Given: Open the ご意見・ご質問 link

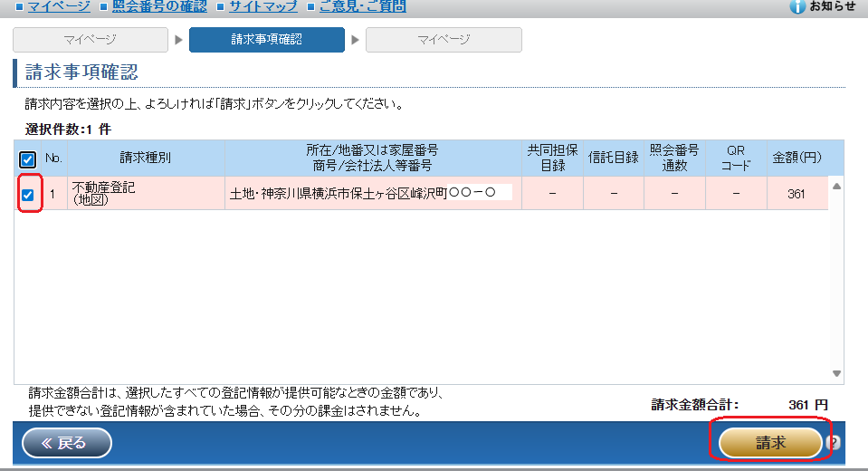Looking at the screenshot, I should (362, 6).
